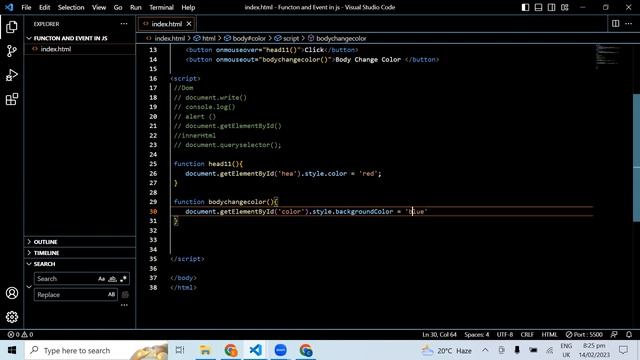Click the Spaces: 4 indentation status item
Image resolution: width=640 pixels, height=360 pixels.
coord(476,334)
